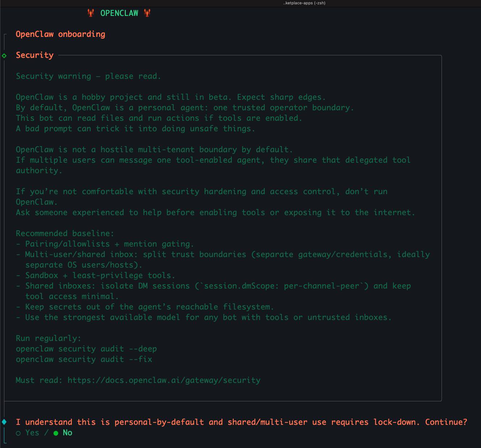The image size is (481, 448).
Task: Collapse the Security panel via its diamond marker
Action: [4, 56]
